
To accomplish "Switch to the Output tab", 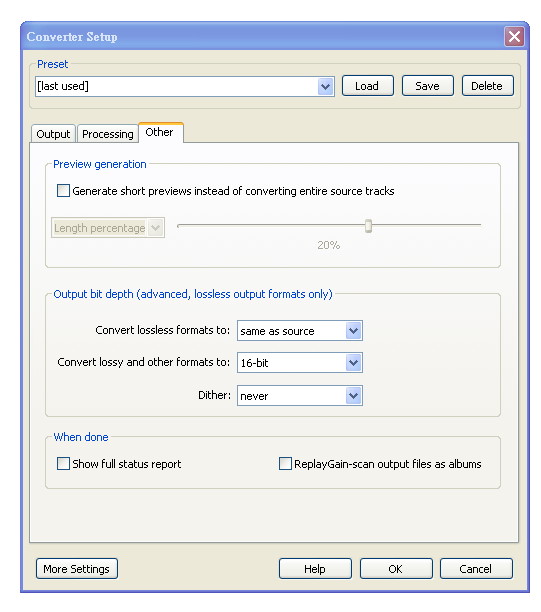I will [53, 134].
